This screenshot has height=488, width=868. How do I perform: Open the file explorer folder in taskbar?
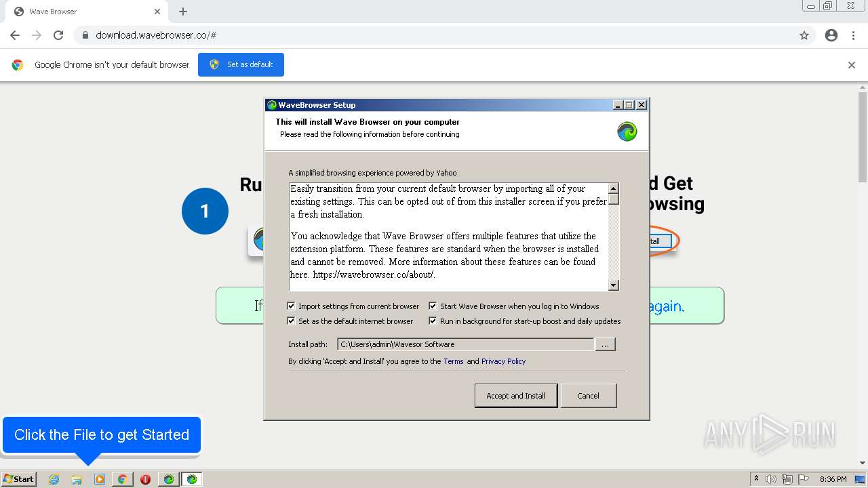coord(77,479)
